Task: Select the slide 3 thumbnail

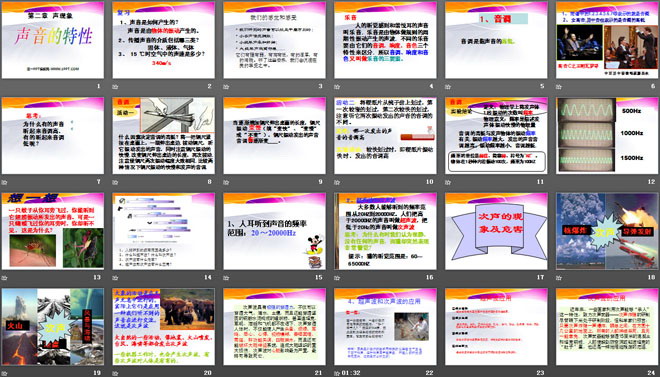Action: pyautogui.click(x=274, y=40)
